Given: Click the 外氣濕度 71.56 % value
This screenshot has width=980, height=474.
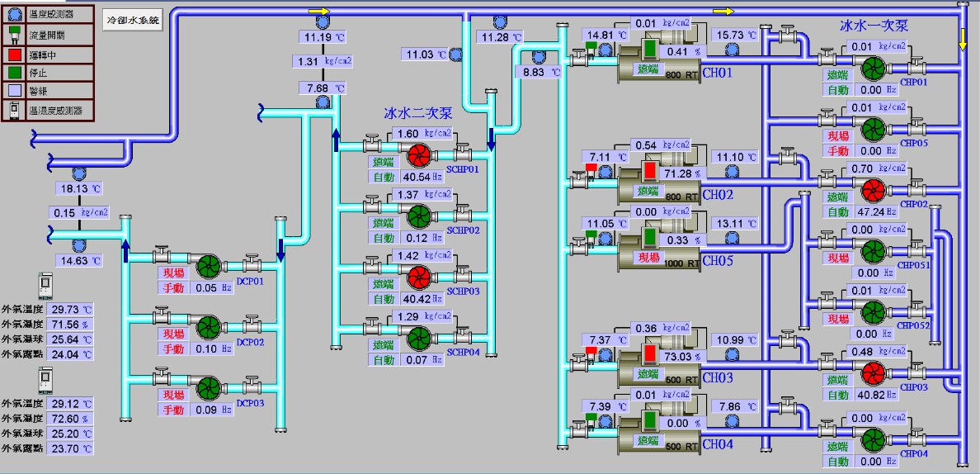Looking at the screenshot, I should pos(71,325).
